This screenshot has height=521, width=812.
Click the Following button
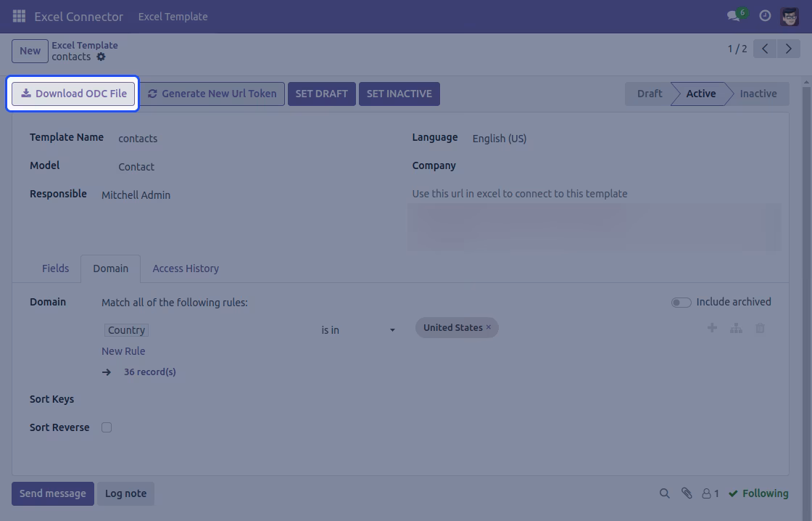pos(758,493)
